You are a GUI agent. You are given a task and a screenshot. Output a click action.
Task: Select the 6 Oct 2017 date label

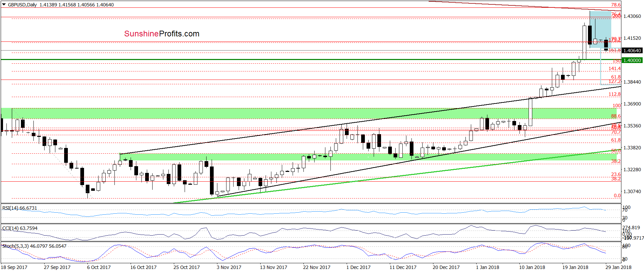pos(99,267)
